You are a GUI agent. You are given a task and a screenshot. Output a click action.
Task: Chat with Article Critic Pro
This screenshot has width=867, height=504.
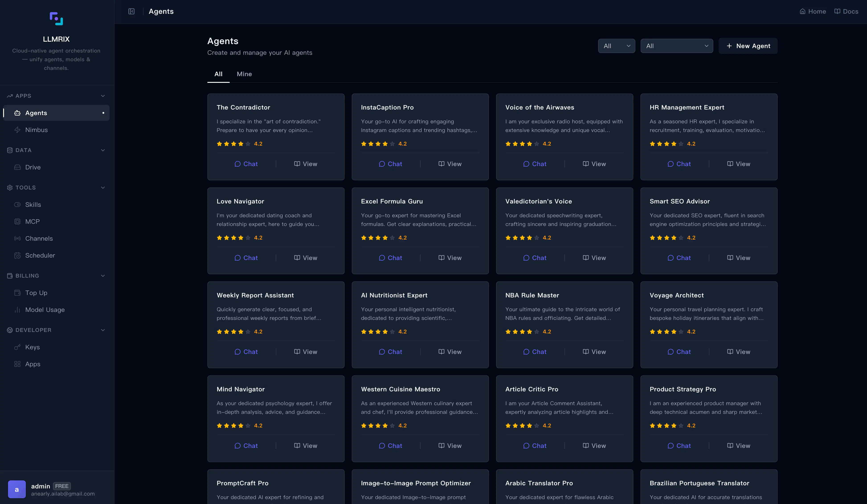pos(535,445)
